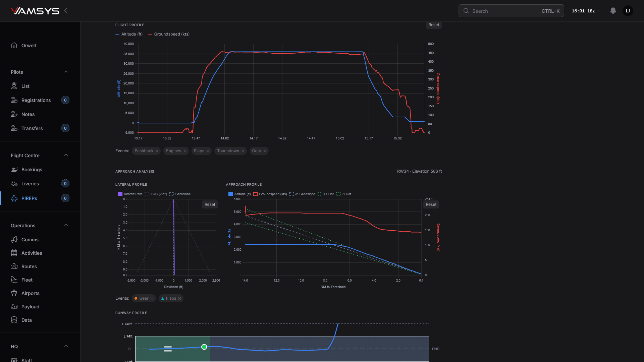Reset the Flight Profile chart

[x=433, y=25]
